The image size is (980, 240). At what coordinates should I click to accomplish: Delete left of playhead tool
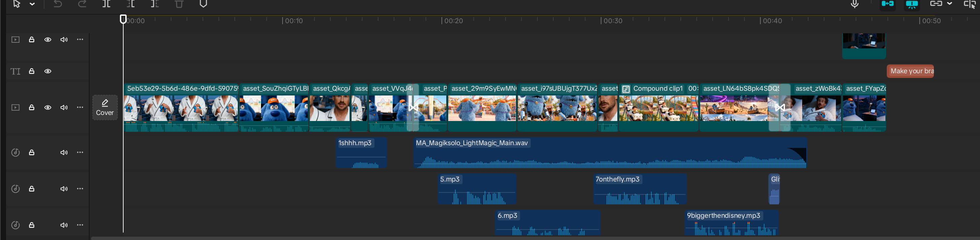131,4
